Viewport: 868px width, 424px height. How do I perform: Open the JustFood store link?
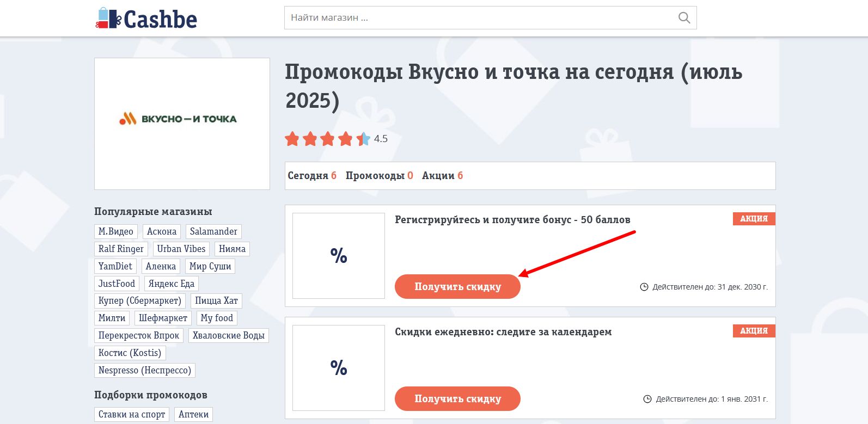[117, 284]
